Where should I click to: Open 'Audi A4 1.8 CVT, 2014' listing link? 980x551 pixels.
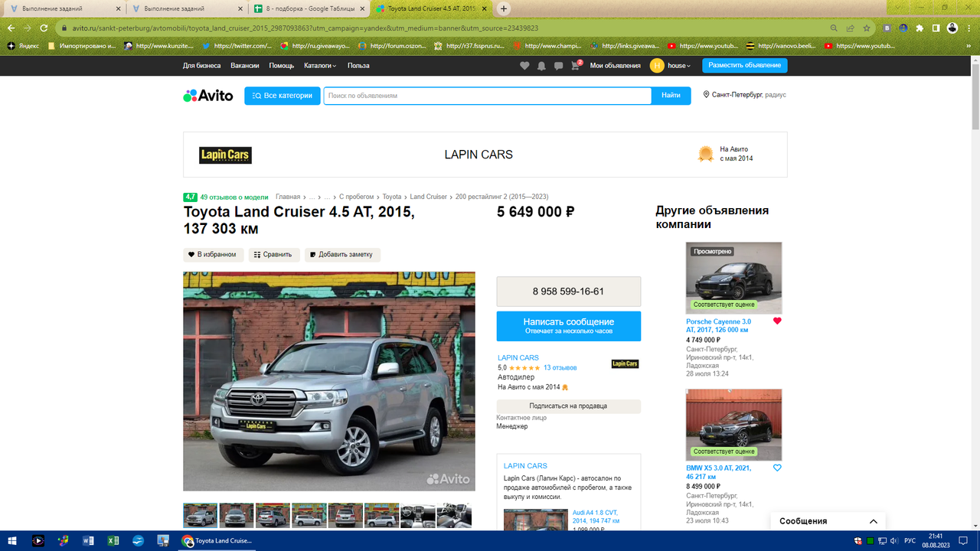(596, 517)
